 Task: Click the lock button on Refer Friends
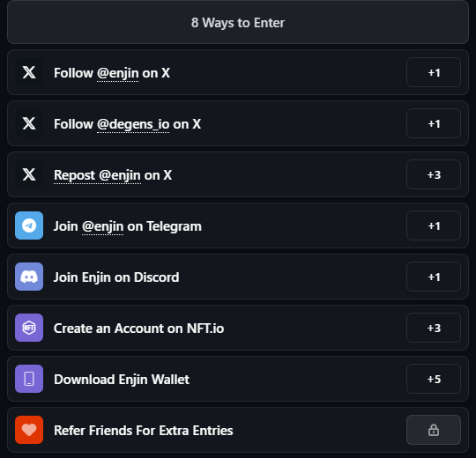434,430
